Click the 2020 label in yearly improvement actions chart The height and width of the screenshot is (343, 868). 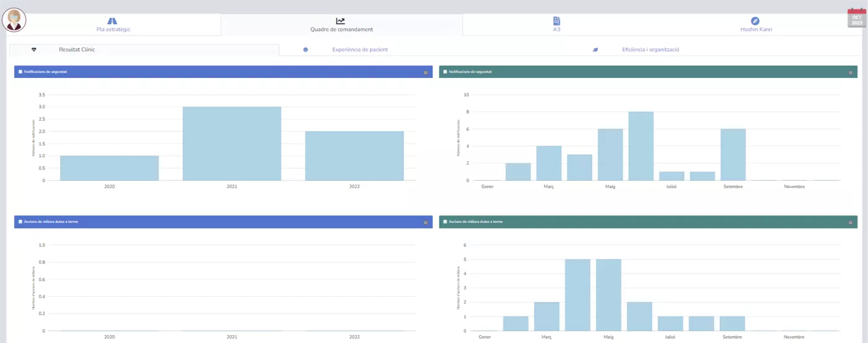pyautogui.click(x=109, y=337)
